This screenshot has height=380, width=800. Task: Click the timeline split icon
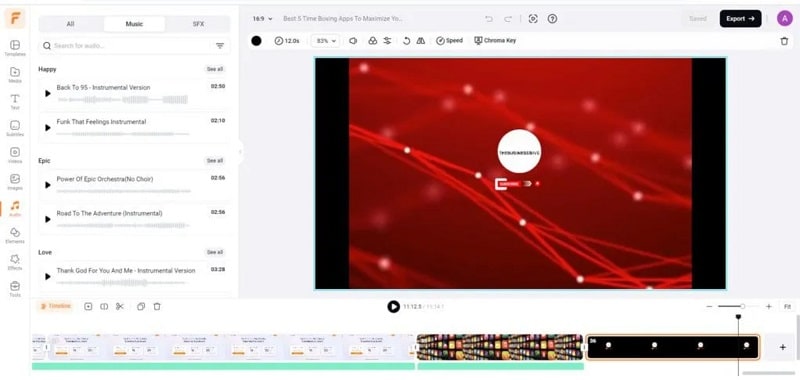pos(104,307)
